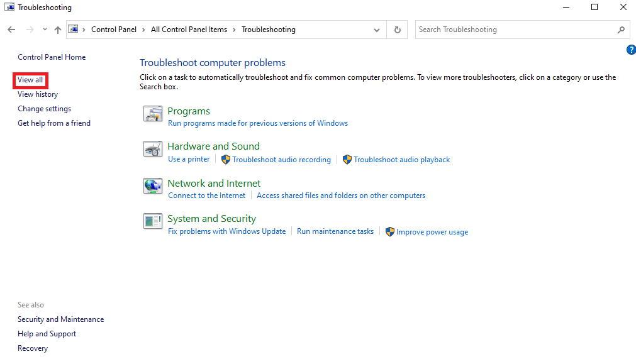Go up one level with up arrow
The height and width of the screenshot is (364, 636).
click(58, 30)
